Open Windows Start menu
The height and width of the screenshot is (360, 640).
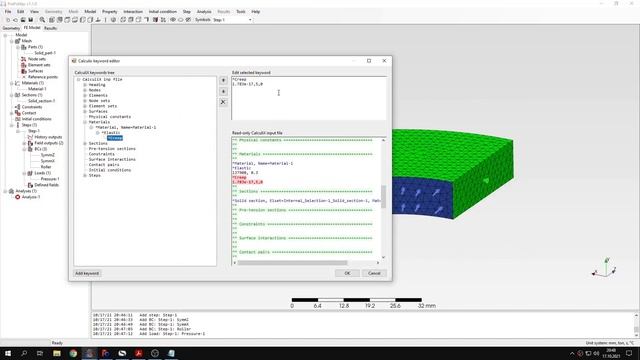(8, 353)
